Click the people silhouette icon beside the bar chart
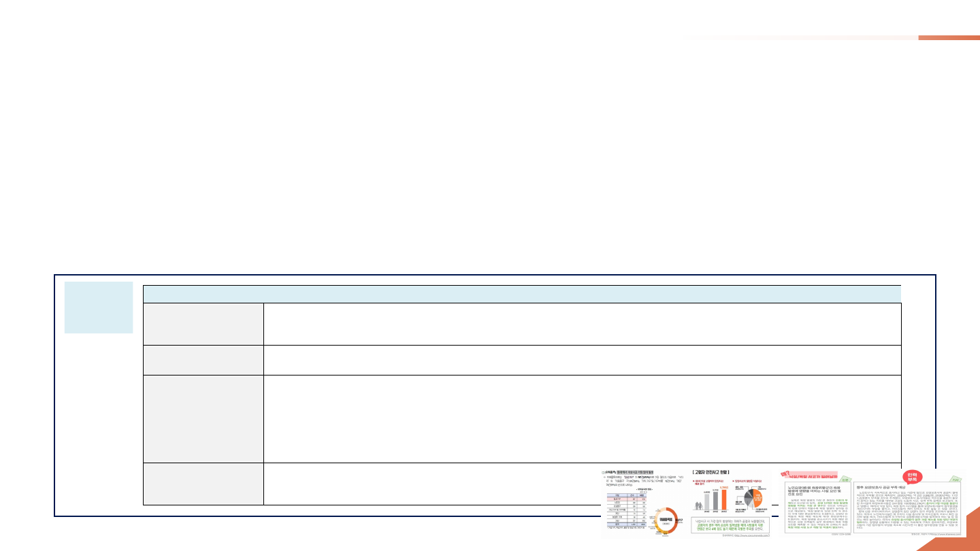The width and height of the screenshot is (980, 551). pos(700,505)
